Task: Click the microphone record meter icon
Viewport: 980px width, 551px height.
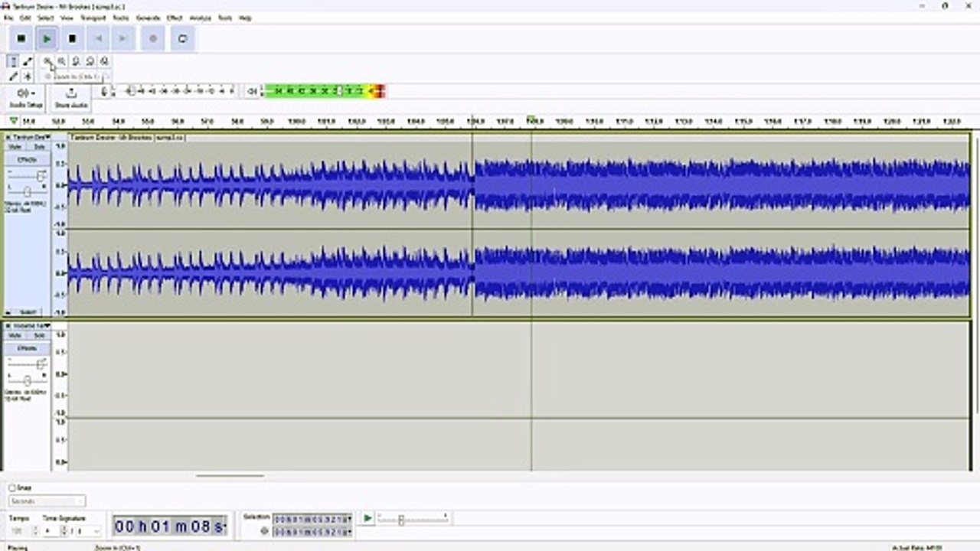Action: pos(104,91)
